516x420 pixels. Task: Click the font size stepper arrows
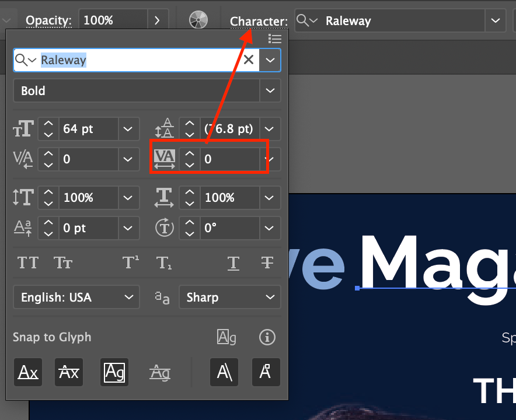[48, 128]
